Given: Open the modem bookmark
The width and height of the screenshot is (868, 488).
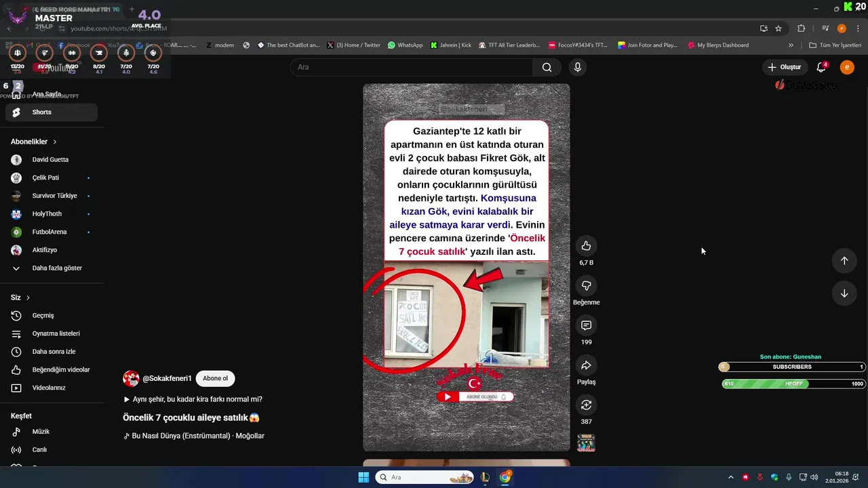Looking at the screenshot, I should coord(220,45).
